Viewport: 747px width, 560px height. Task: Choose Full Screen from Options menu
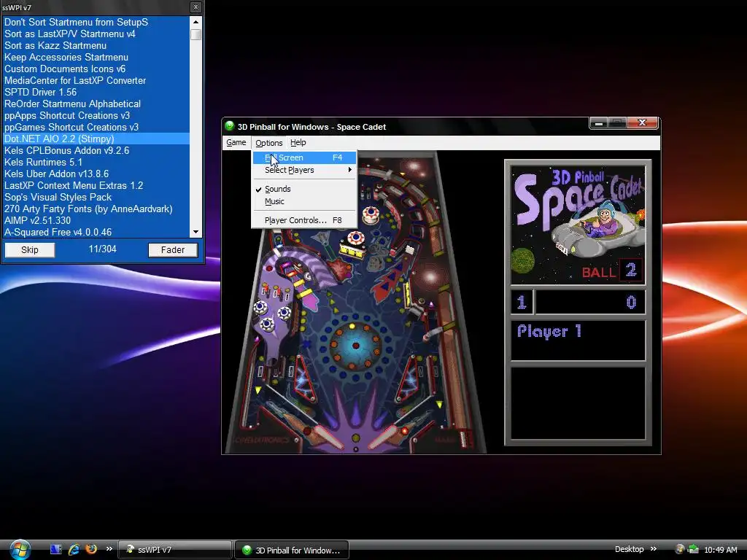coord(304,157)
